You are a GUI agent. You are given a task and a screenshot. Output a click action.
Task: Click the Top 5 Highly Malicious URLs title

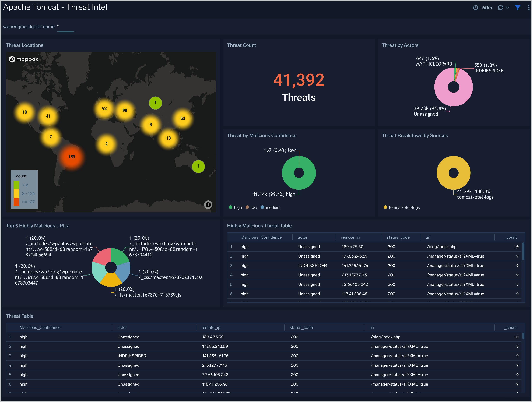37,226
